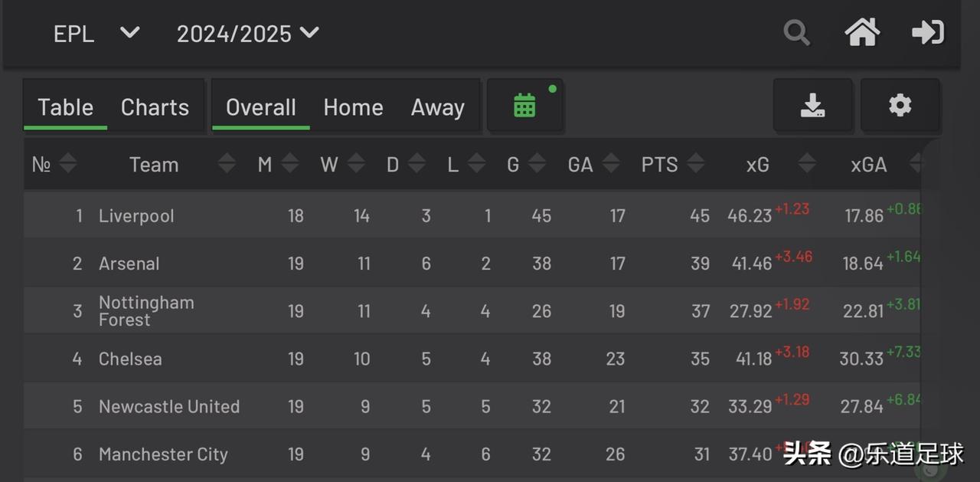The image size is (980, 482).
Task: Go to the home page icon
Action: point(862,33)
